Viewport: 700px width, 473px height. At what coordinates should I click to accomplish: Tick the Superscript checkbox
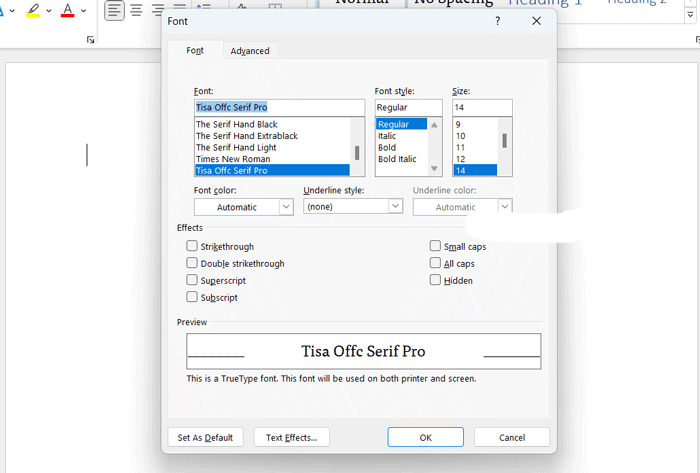[x=192, y=280]
